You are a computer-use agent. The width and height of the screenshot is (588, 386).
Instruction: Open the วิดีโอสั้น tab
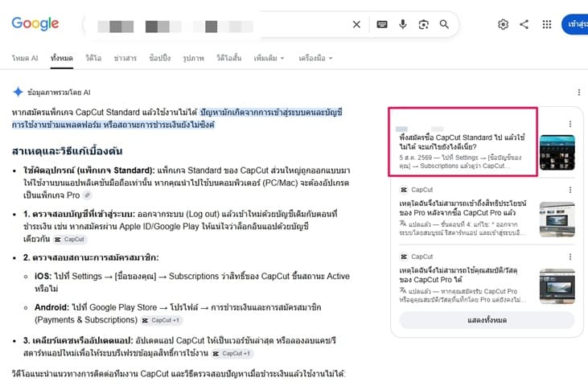click(x=228, y=58)
